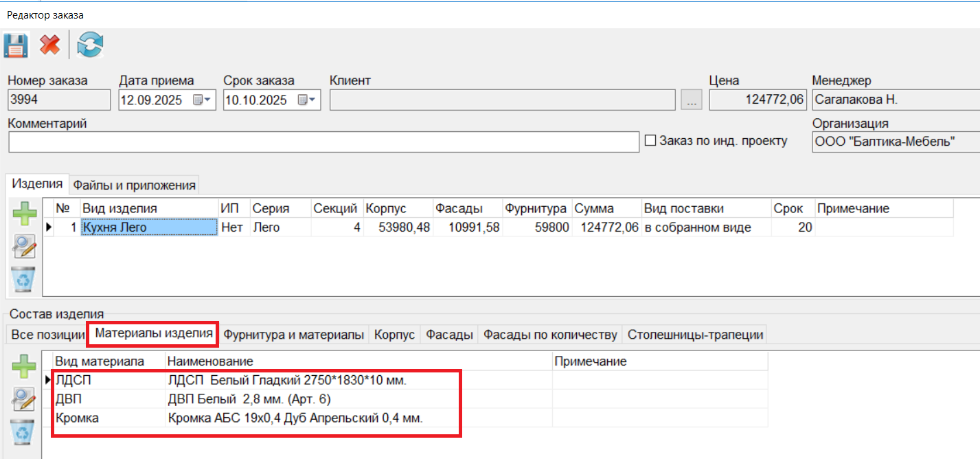
Task: Select the Кромка АБС material row
Action: click(x=295, y=418)
